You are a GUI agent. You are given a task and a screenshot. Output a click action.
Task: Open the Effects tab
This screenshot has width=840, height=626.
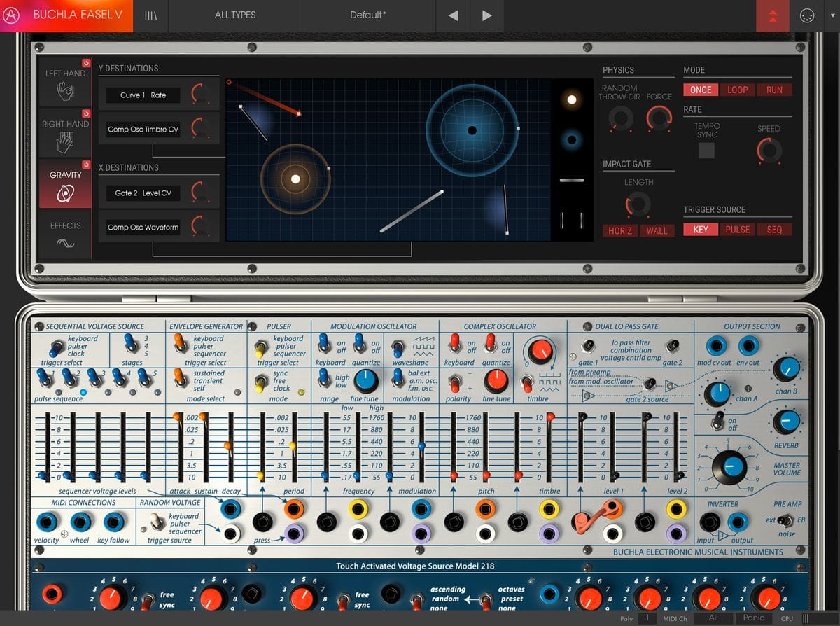tap(65, 235)
